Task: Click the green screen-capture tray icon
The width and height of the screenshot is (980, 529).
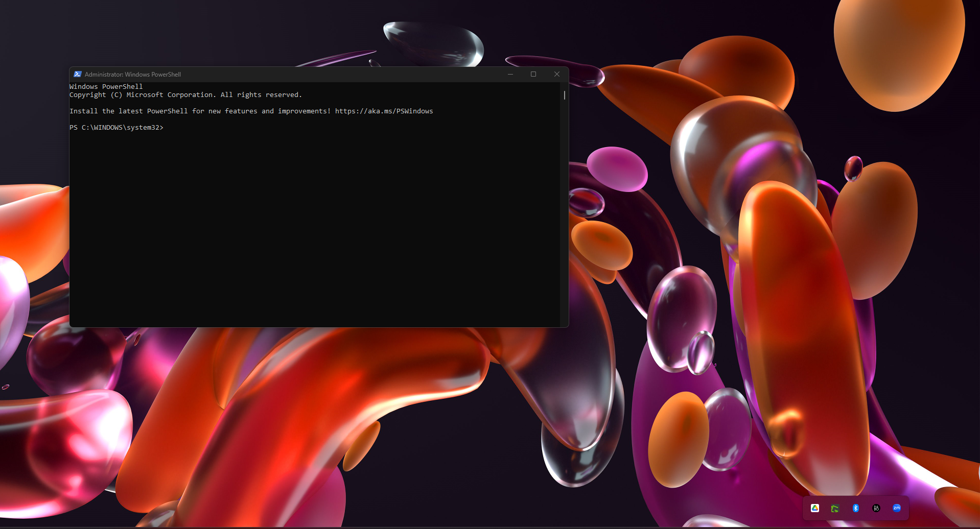Action: point(835,508)
